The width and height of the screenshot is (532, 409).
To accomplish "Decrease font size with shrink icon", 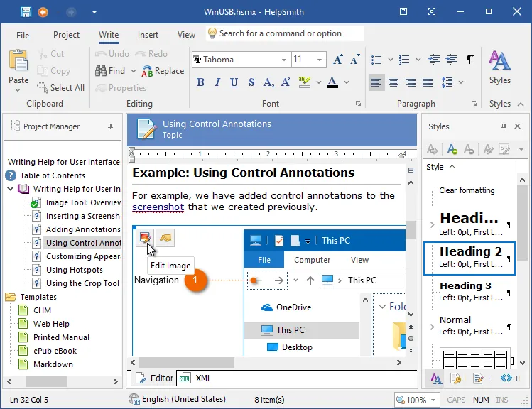I will point(355,60).
